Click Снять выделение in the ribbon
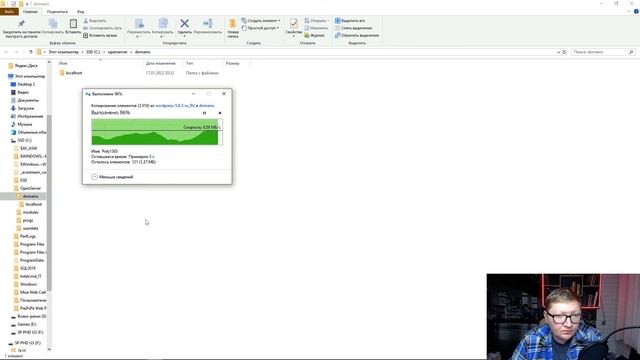Image resolution: width=640 pixels, height=360 pixels. click(x=353, y=28)
